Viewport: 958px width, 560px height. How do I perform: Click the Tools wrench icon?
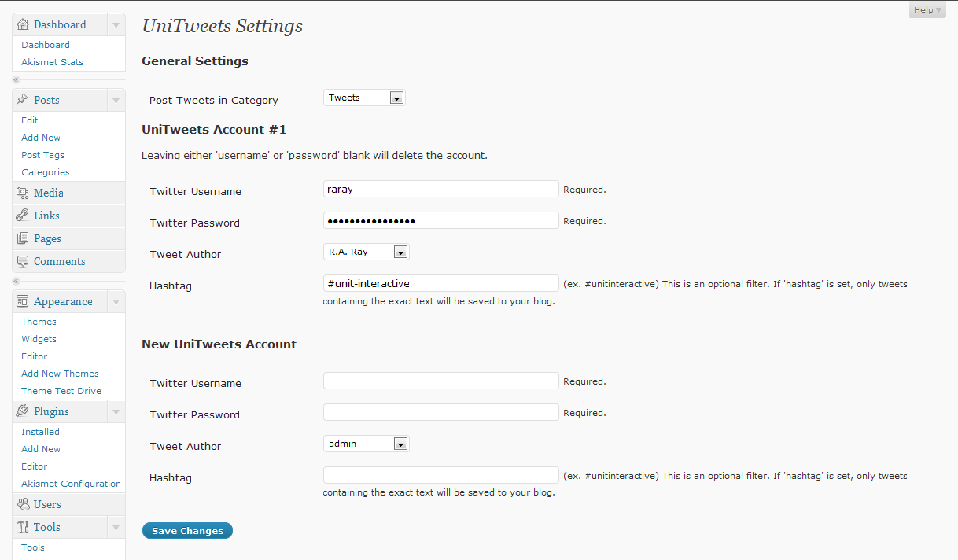23,527
